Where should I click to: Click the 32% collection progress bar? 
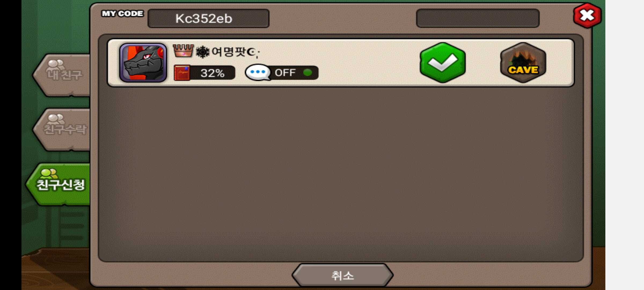pos(204,73)
